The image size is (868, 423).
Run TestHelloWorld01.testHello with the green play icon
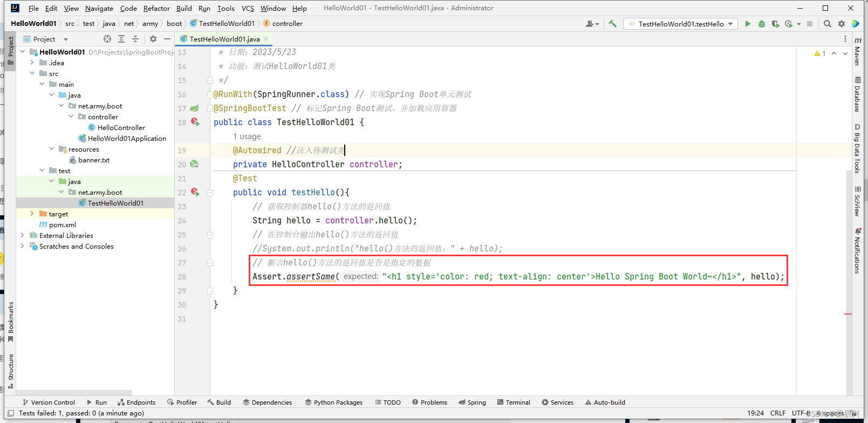coord(748,24)
